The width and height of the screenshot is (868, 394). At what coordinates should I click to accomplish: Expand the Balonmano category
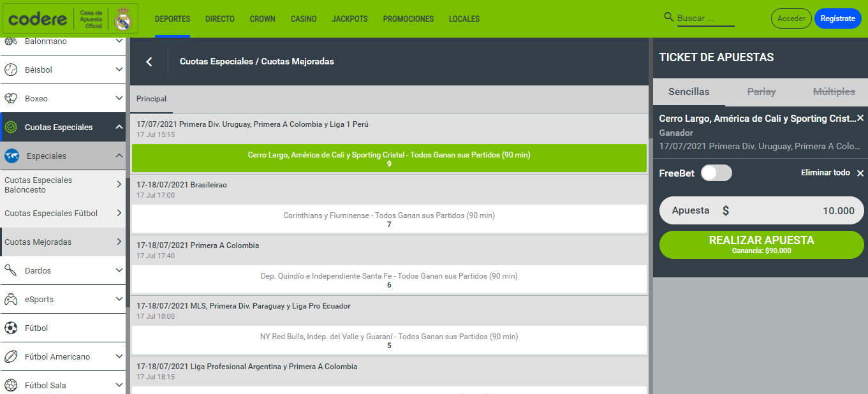(119, 41)
